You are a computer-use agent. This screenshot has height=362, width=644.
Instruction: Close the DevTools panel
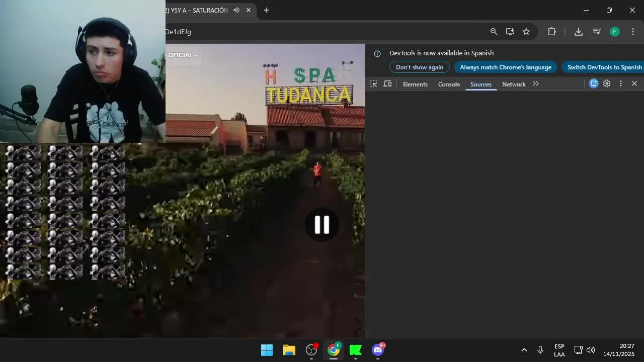[634, 84]
